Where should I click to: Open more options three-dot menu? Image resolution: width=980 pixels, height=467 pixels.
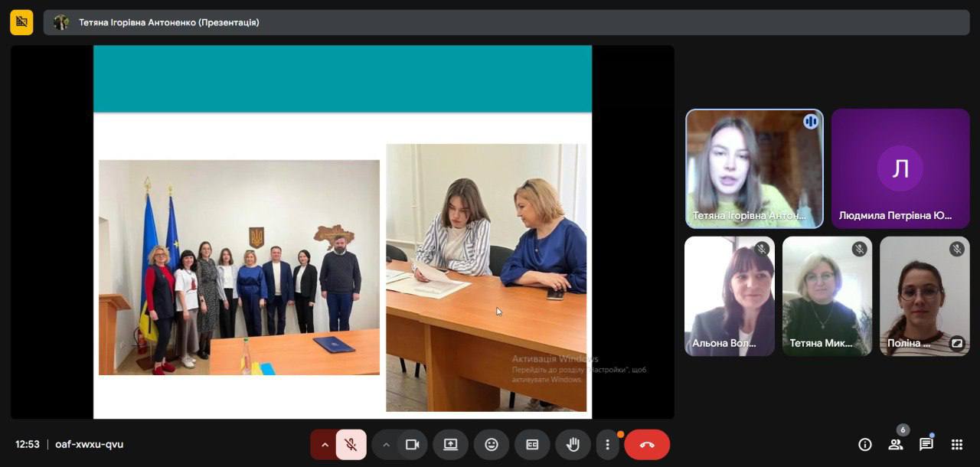point(607,445)
